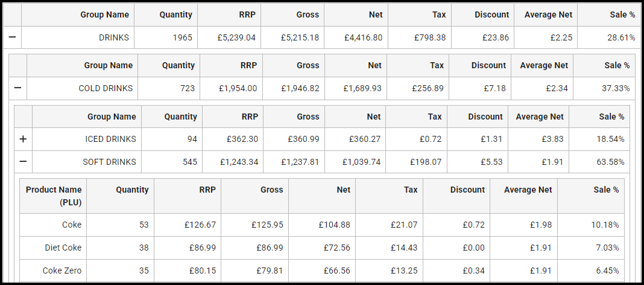This screenshot has width=644, height=285.
Task: Click the Coke Zero product name
Action: click(x=62, y=271)
